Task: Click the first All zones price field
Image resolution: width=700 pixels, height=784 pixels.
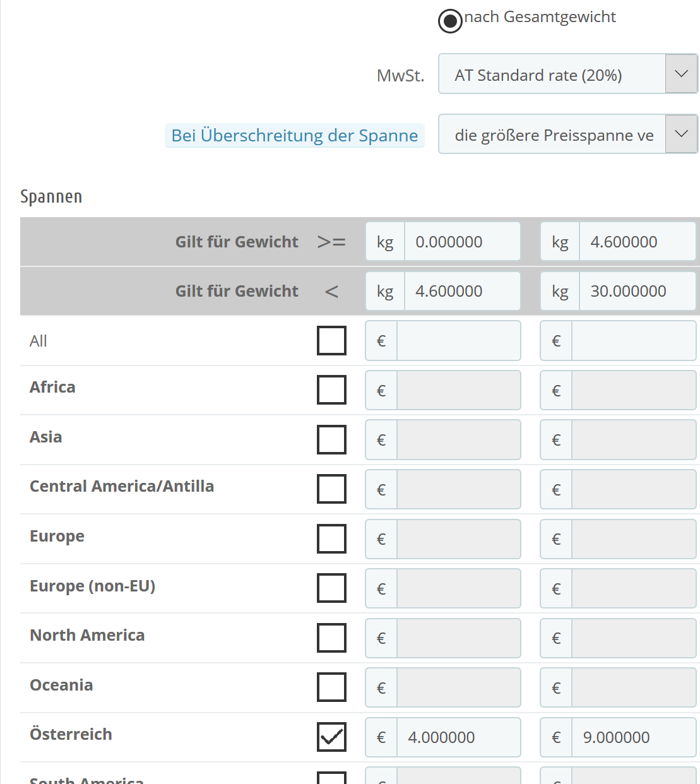Action: pos(458,341)
